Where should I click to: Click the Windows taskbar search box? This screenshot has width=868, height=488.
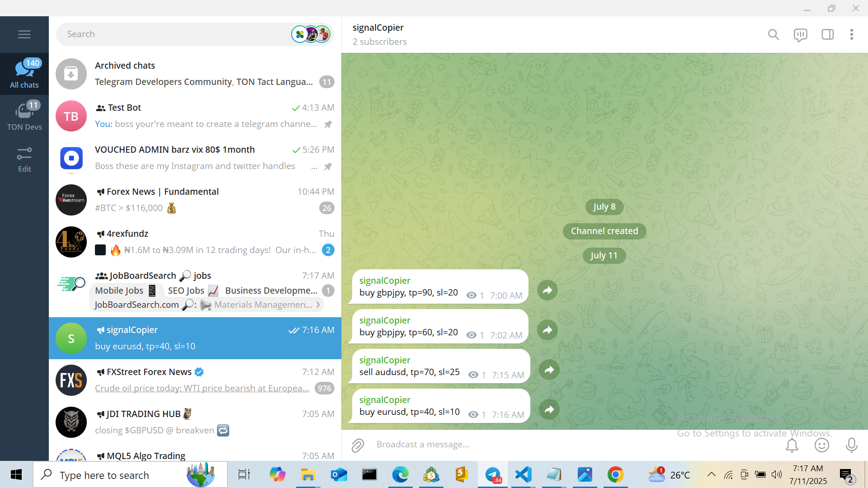point(130,475)
